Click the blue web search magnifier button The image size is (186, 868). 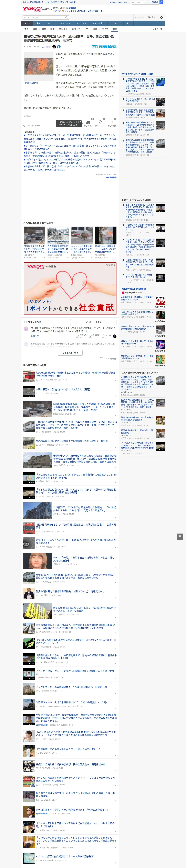pos(161,2)
